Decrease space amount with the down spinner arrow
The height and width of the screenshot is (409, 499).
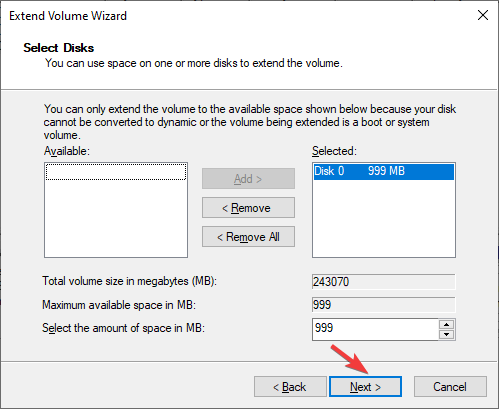pyautogui.click(x=447, y=334)
